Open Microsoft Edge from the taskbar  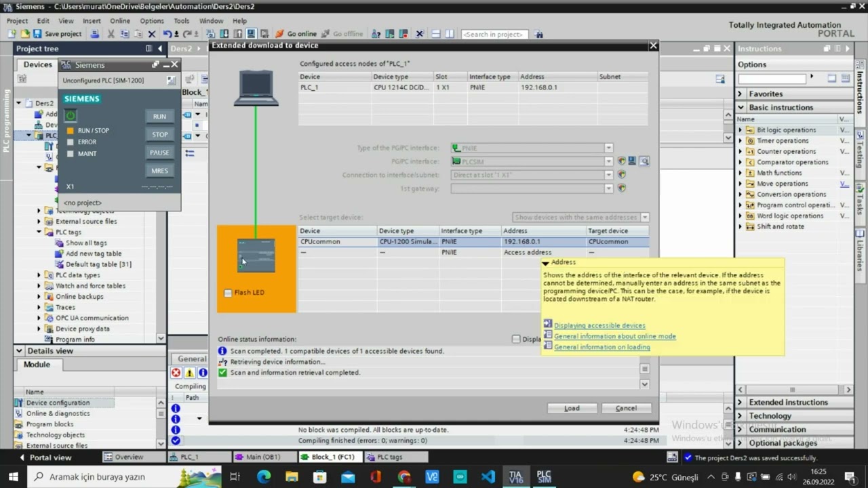[x=264, y=476]
